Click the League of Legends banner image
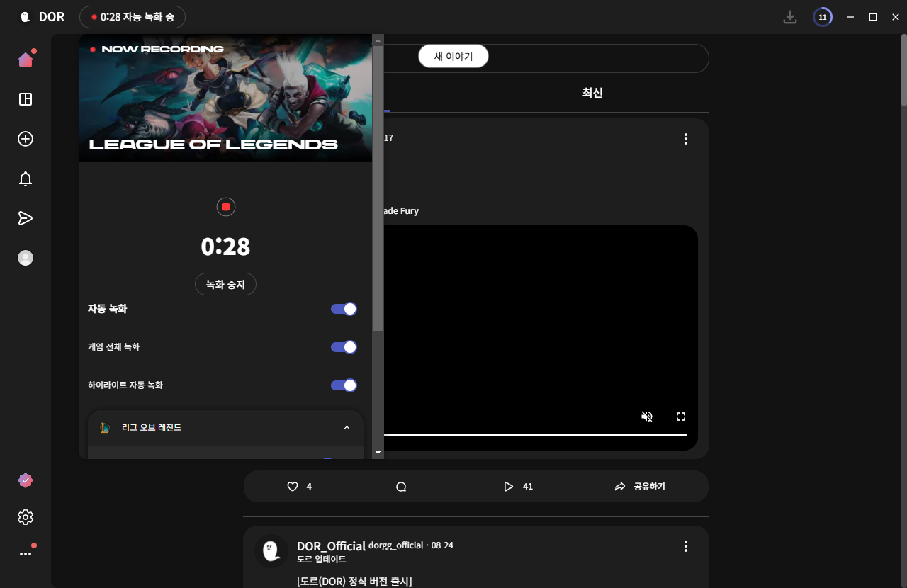 point(225,98)
